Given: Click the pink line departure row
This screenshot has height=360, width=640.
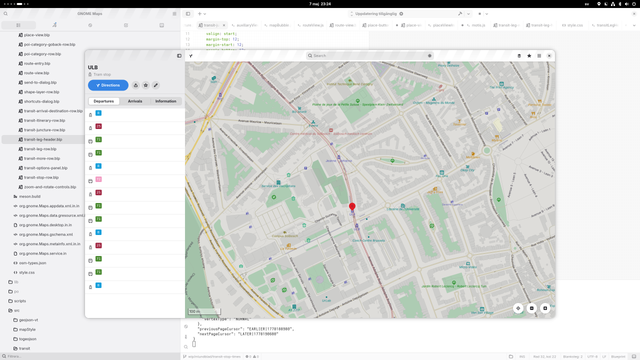Looking at the screenshot, I should pyautogui.click(x=135, y=181).
